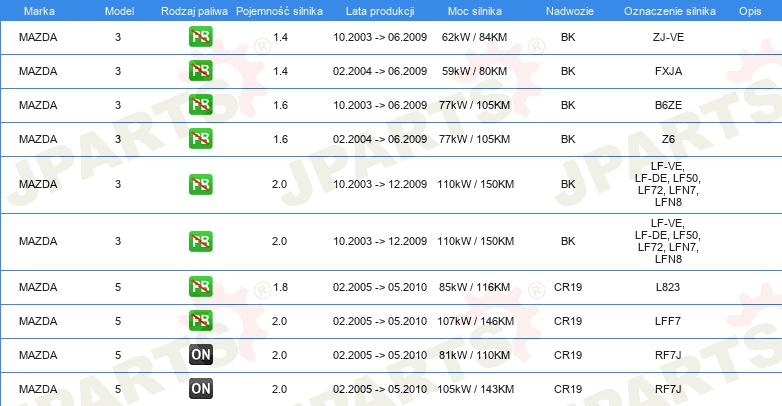The image size is (782, 406).
Task: Click RF7J in the 81kW / 110KM row
Action: tap(668, 355)
